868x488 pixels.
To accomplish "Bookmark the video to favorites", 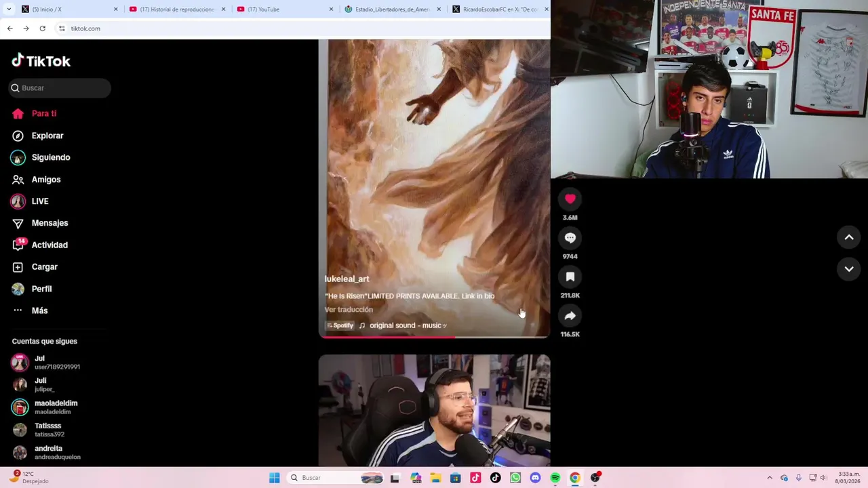I will 570,277.
